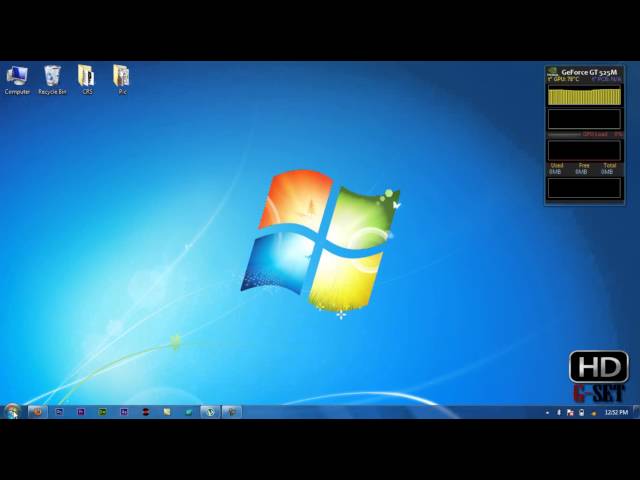The height and width of the screenshot is (480, 640).
Task: Click the Show desktop button
Action: [637, 412]
